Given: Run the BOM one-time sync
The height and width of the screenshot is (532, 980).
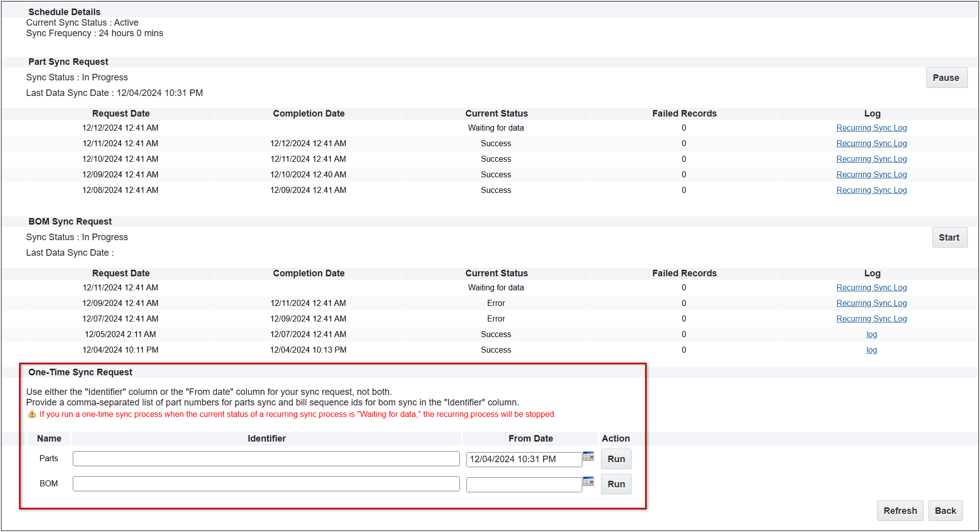Looking at the screenshot, I should pyautogui.click(x=616, y=484).
